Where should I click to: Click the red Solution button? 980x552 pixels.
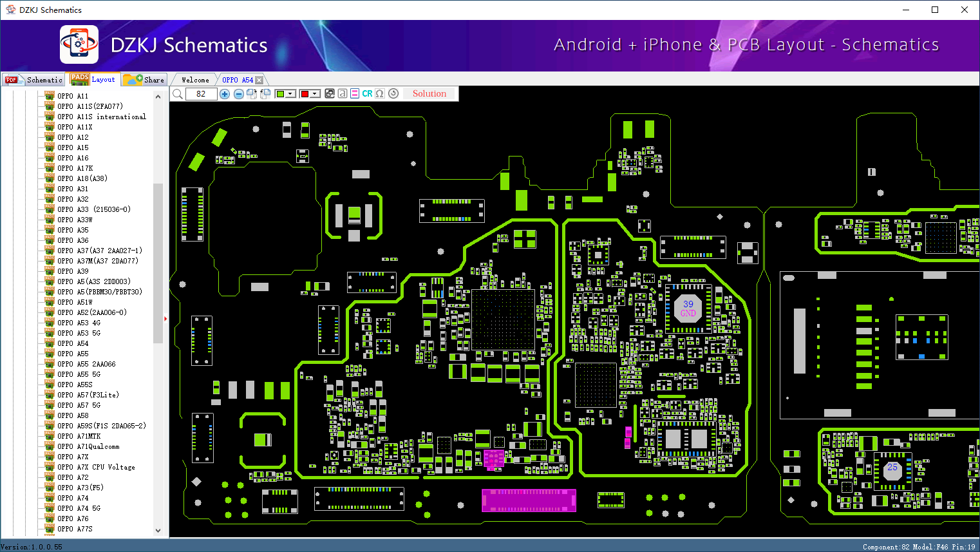click(429, 94)
